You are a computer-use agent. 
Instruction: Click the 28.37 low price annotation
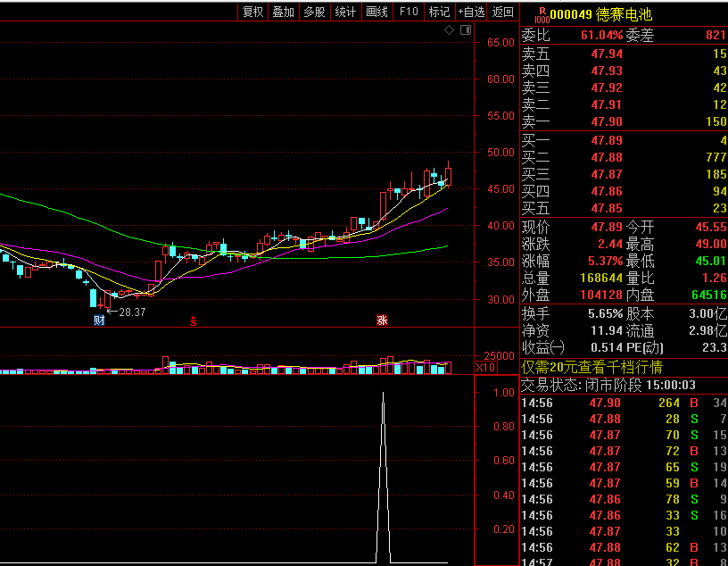(x=132, y=312)
